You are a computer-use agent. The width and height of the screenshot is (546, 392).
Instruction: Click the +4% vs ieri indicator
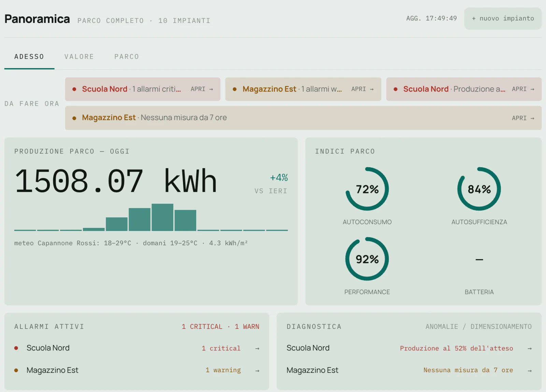click(x=271, y=184)
